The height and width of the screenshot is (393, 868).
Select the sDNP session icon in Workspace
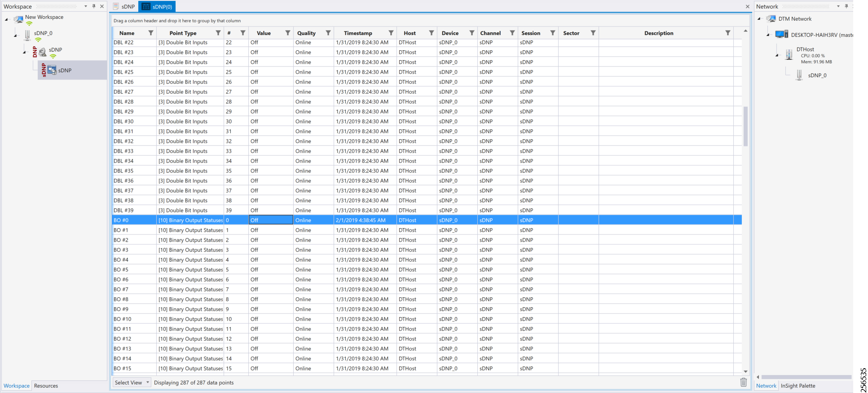[x=52, y=70]
